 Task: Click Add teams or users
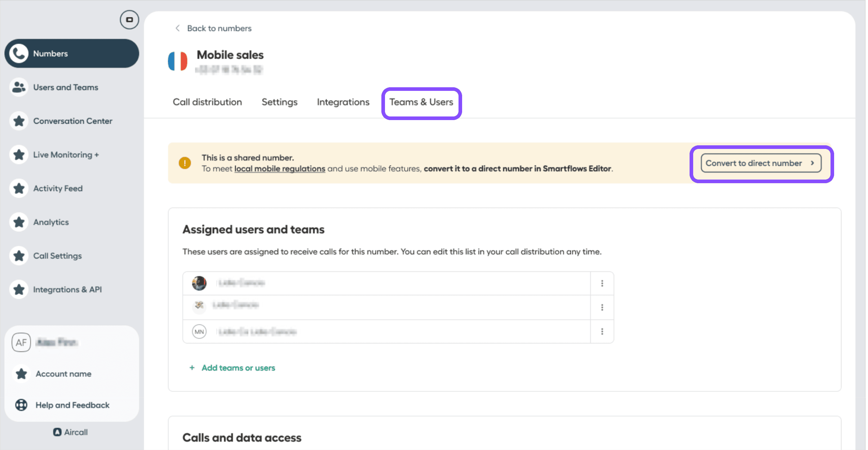(x=238, y=367)
